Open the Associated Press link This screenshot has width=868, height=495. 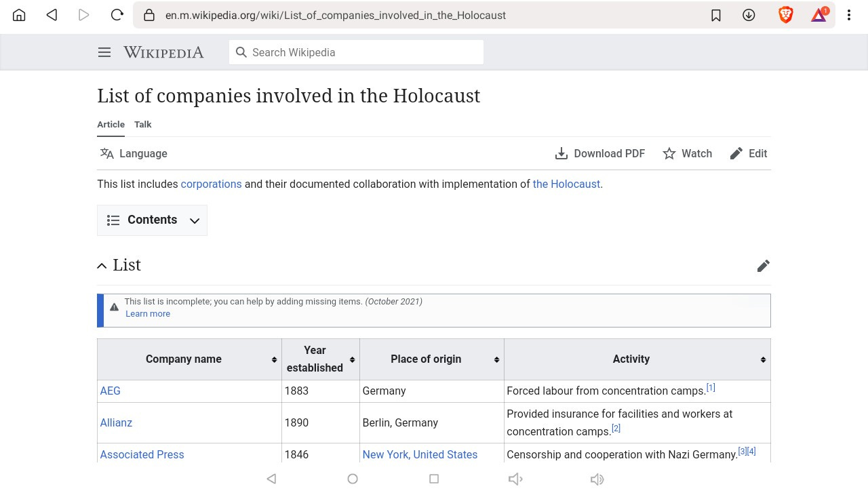(142, 454)
